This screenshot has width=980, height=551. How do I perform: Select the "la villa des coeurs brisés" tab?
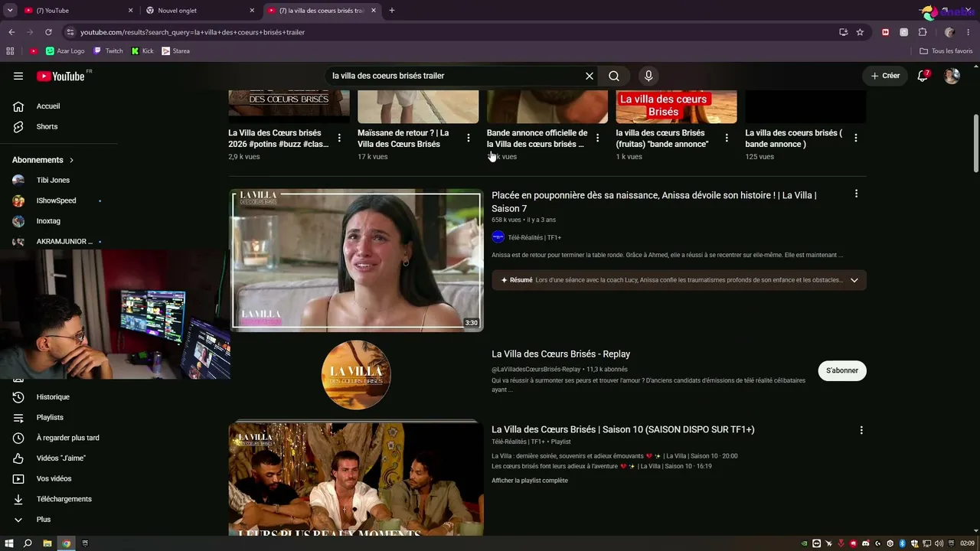322,11
